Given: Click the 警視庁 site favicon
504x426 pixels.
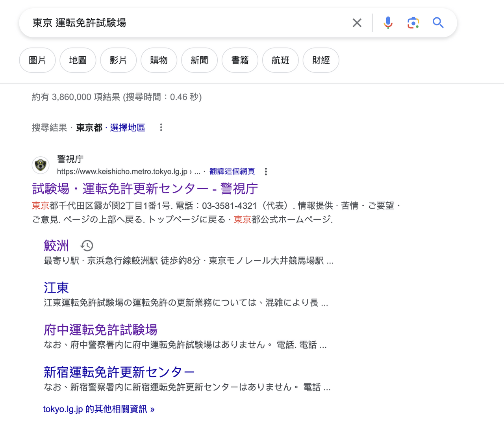Looking at the screenshot, I should [x=41, y=165].
